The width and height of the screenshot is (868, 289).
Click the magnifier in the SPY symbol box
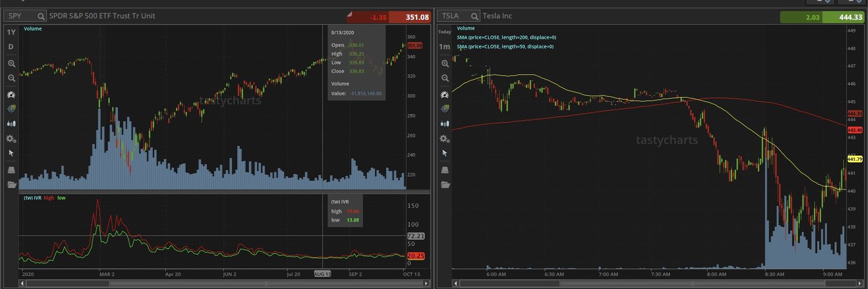[41, 16]
